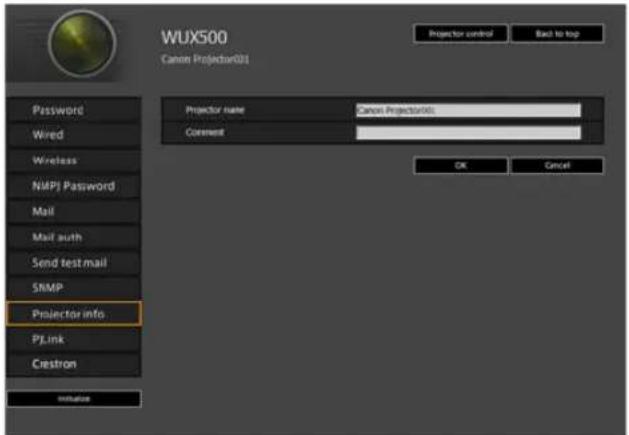The image size is (629, 435).
Task: Click the green lens logo icon
Action: (82, 43)
